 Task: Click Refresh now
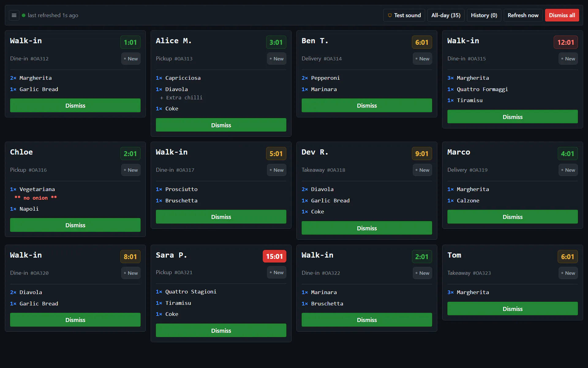[x=523, y=15]
